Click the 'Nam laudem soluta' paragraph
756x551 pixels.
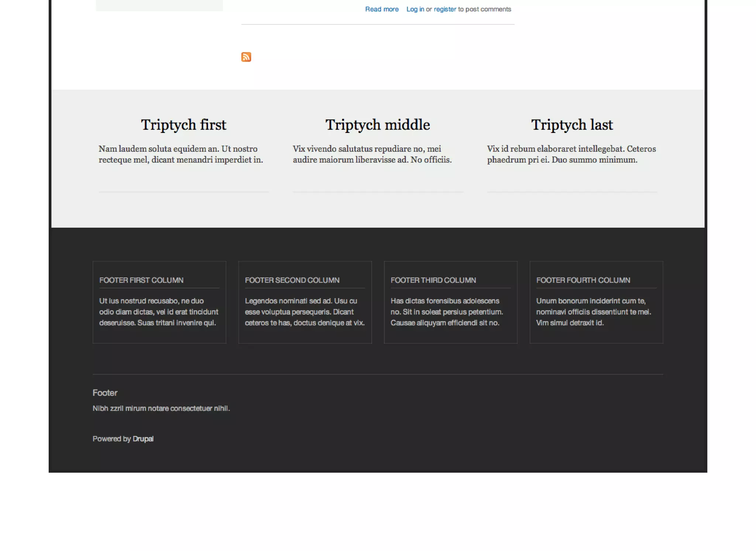pyautogui.click(x=181, y=154)
